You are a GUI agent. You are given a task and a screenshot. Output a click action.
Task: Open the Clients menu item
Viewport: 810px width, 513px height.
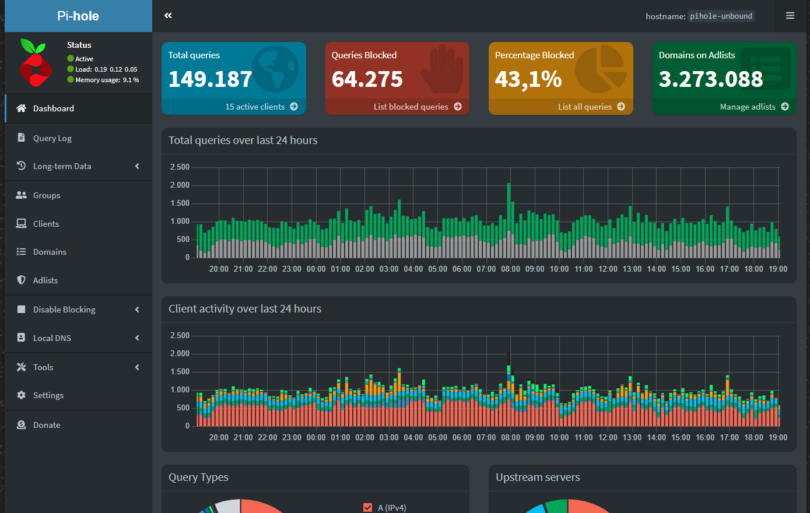pyautogui.click(x=79, y=224)
